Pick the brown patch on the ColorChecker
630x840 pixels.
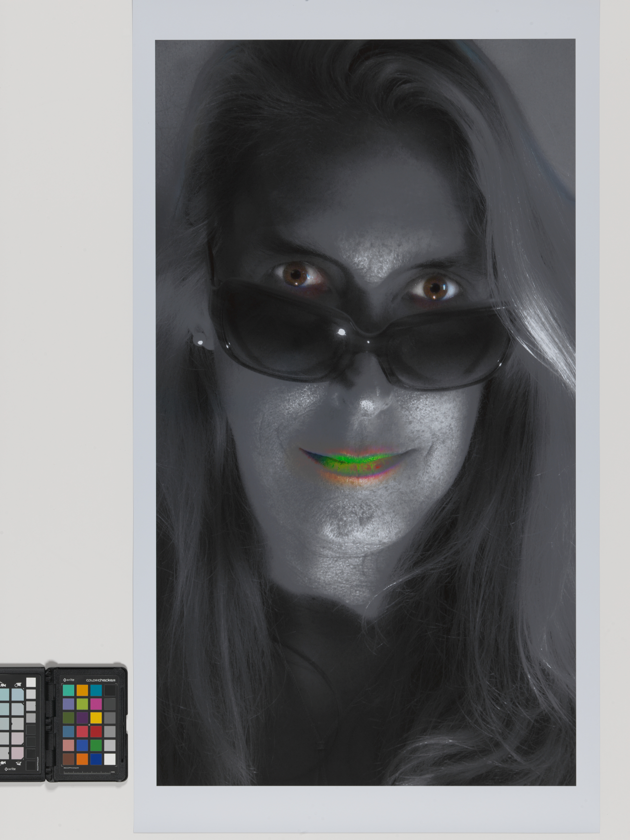[x=69, y=759]
